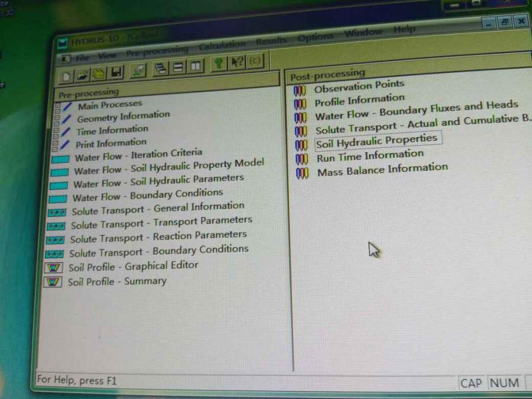Image resolution: width=532 pixels, height=399 pixels.
Task: Select Profile Information in Post-processing list
Action: click(359, 100)
